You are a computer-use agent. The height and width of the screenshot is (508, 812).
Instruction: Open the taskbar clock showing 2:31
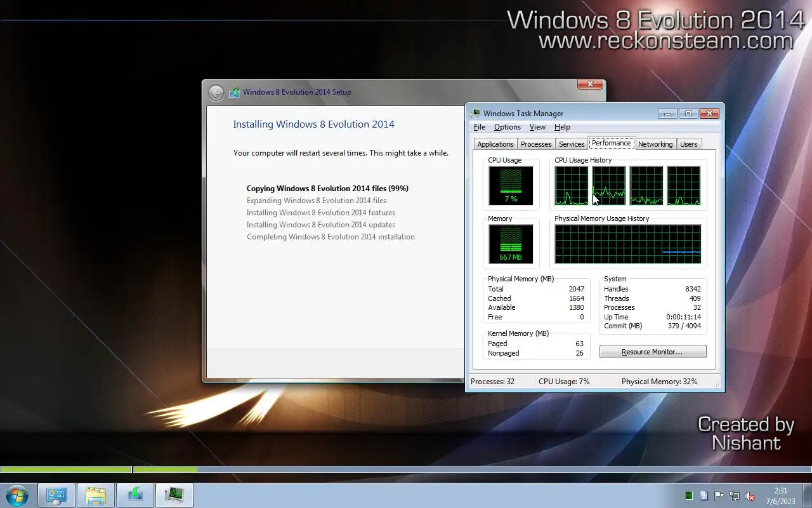coord(780,496)
